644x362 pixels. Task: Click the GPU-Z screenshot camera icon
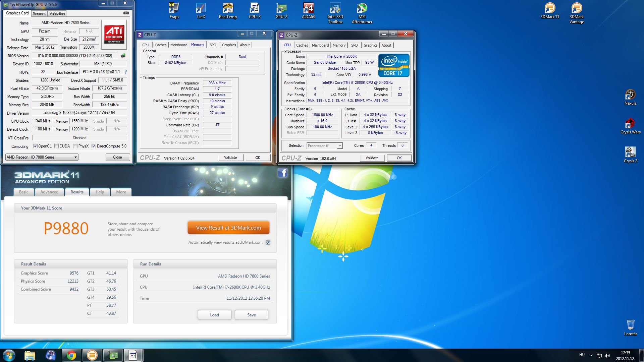point(126,13)
